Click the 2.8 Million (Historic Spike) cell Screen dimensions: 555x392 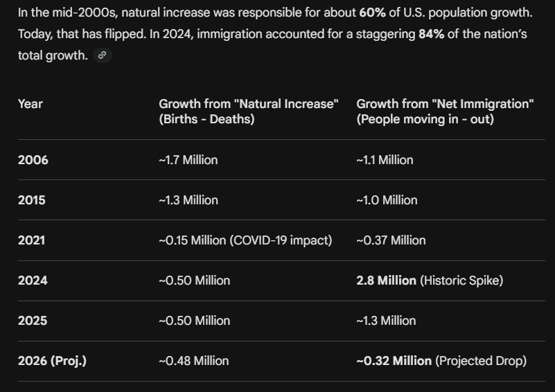pyautogui.click(x=430, y=280)
